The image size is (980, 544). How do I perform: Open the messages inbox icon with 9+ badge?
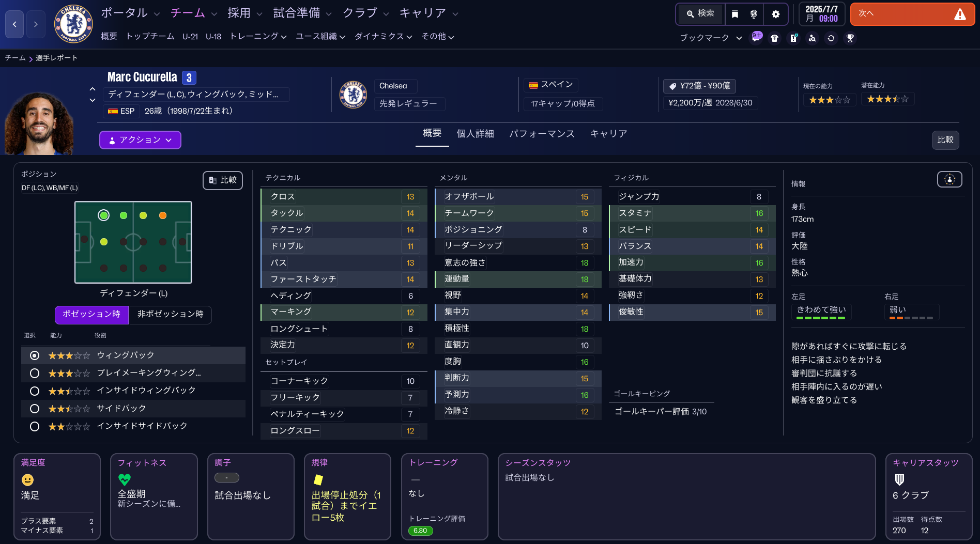point(756,38)
